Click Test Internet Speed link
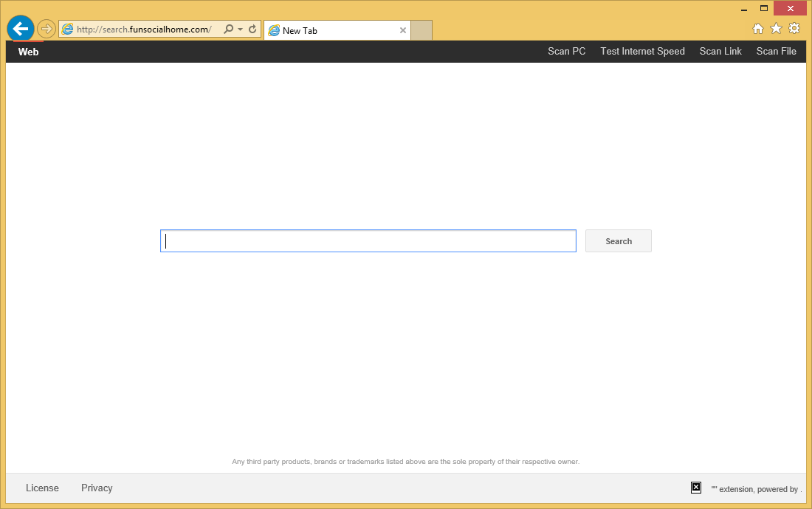 (x=642, y=52)
